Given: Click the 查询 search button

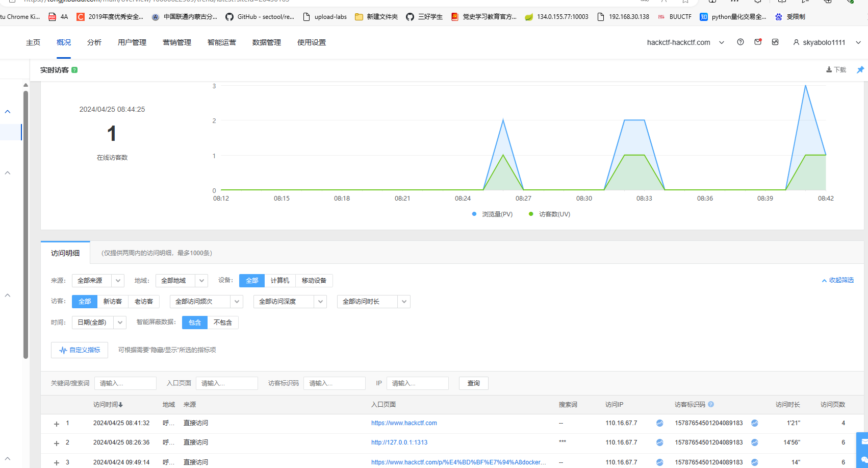Looking at the screenshot, I should pos(474,383).
